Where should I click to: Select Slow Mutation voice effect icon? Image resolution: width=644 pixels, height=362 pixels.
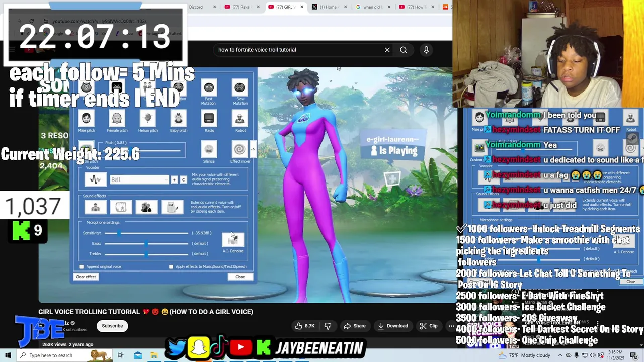(x=239, y=88)
